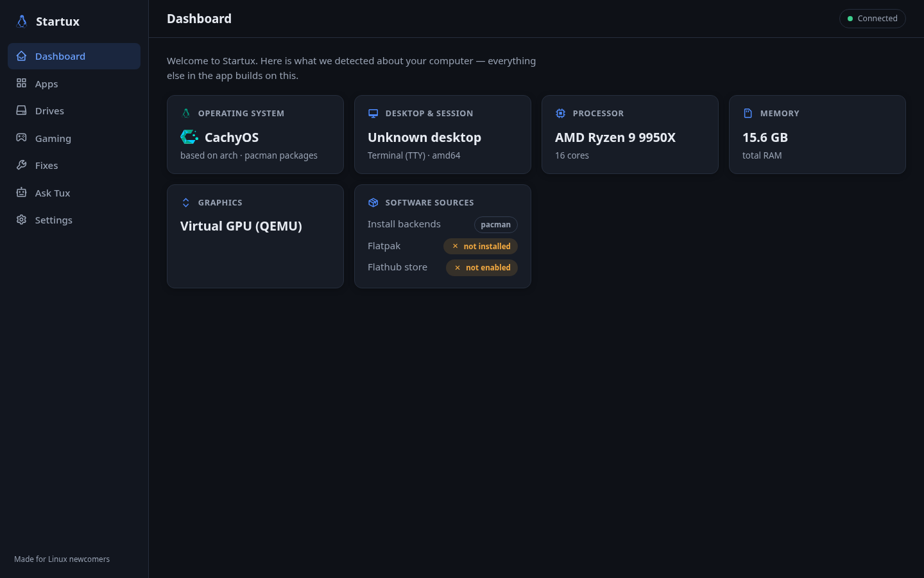Click 'based on arch · pacman packages' text
The height and width of the screenshot is (578, 924).
[249, 155]
